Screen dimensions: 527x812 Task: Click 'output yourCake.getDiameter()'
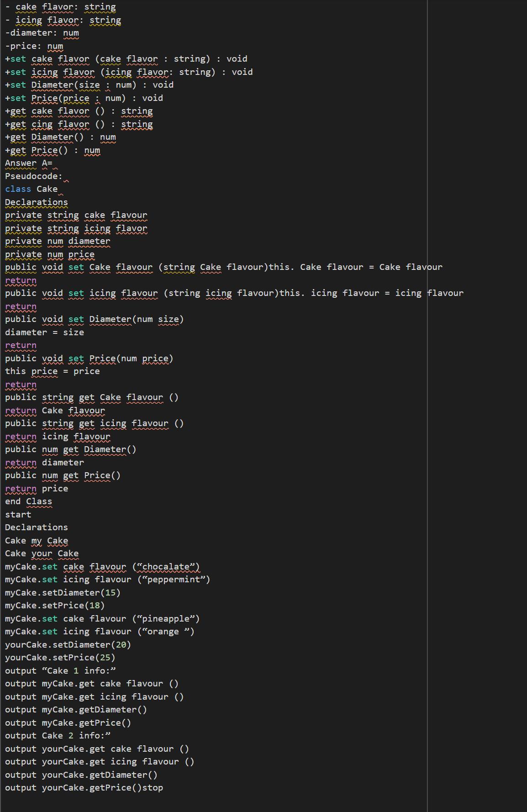coord(81,775)
